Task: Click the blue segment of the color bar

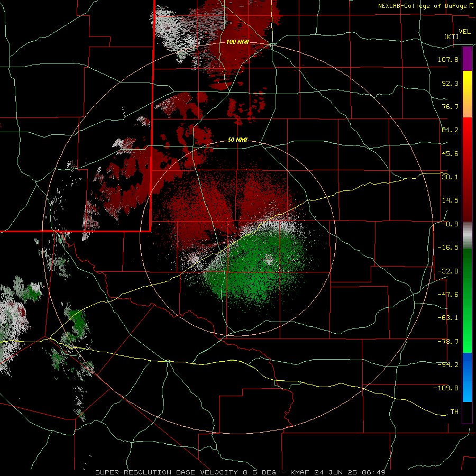Action: (467, 377)
